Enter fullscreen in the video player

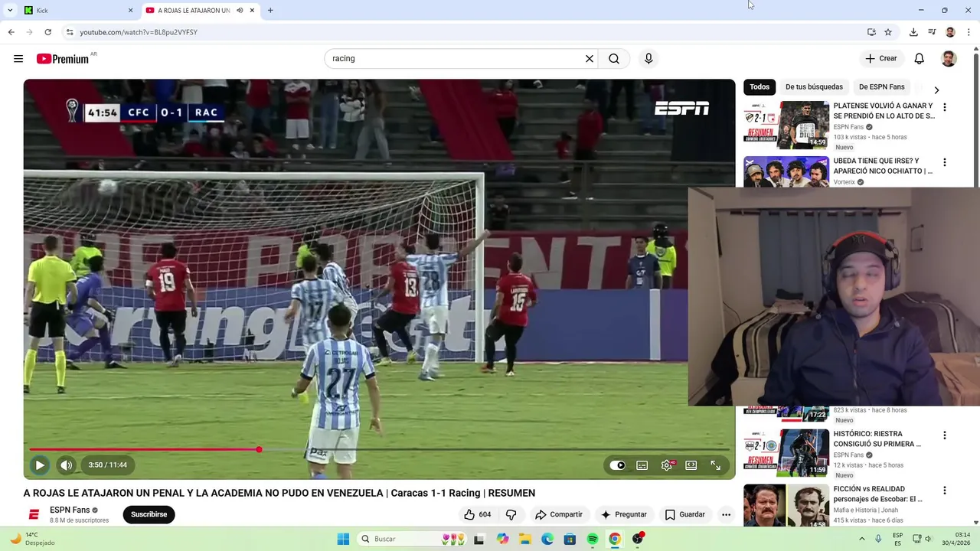(x=715, y=465)
